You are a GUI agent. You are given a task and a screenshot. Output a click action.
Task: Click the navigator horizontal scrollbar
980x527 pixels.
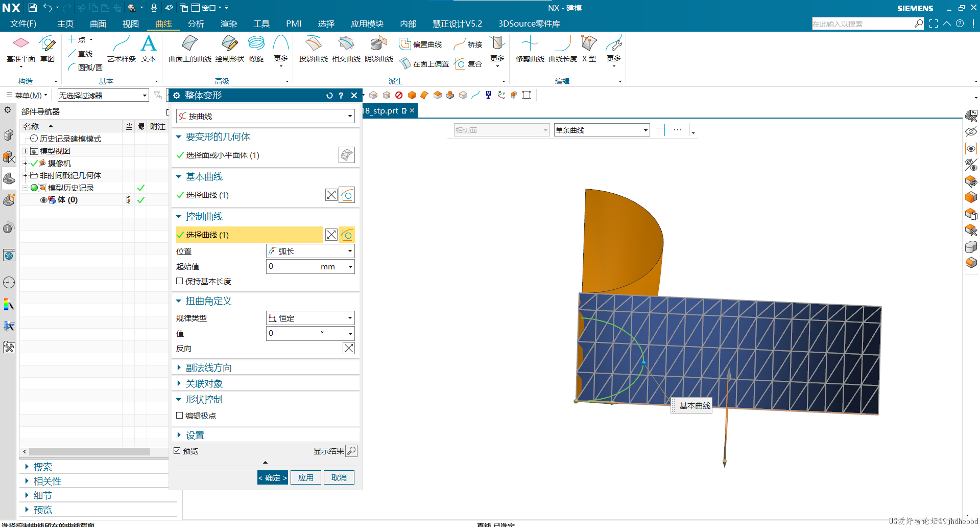89,451
